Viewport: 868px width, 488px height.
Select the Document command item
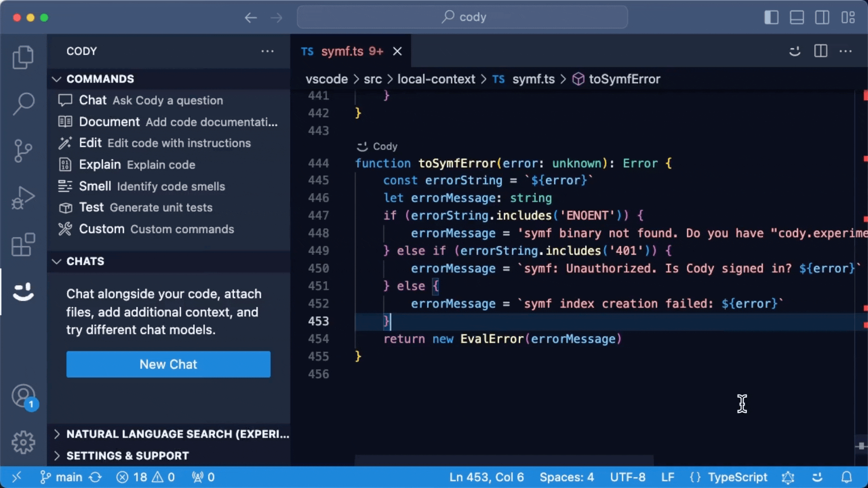point(169,122)
